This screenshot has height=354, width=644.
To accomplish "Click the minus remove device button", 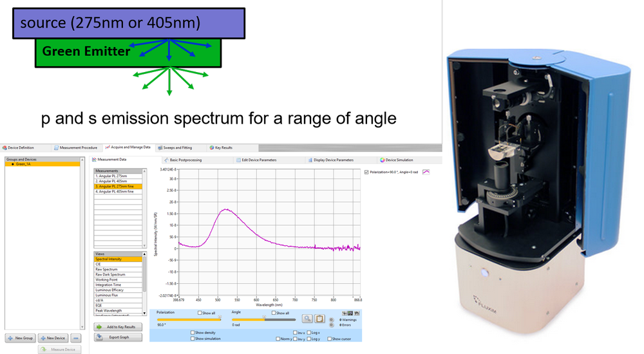I will point(75,338).
